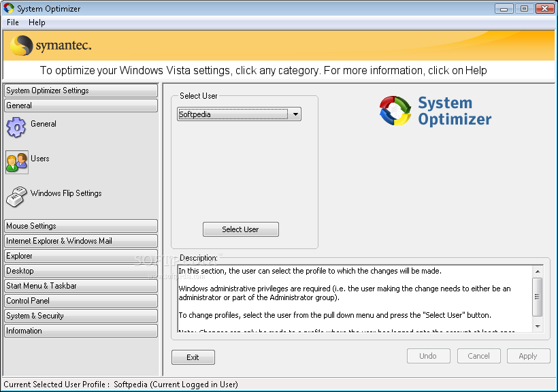Expand the System & Security category
The height and width of the screenshot is (392, 558).
[81, 316]
